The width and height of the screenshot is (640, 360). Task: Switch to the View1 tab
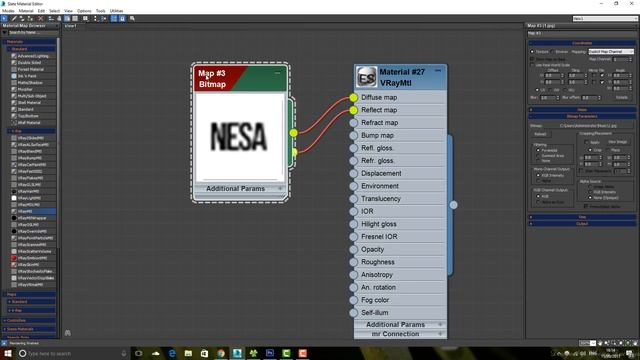click(x=70, y=26)
